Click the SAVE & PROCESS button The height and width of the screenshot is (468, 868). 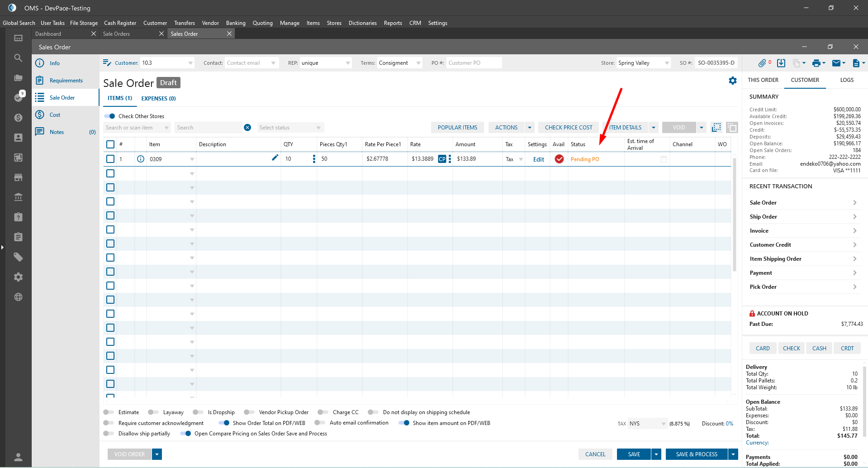pyautogui.click(x=696, y=454)
